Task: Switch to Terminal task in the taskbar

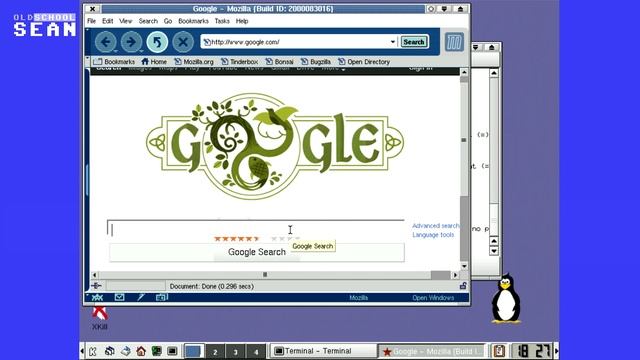Action: pos(323,351)
